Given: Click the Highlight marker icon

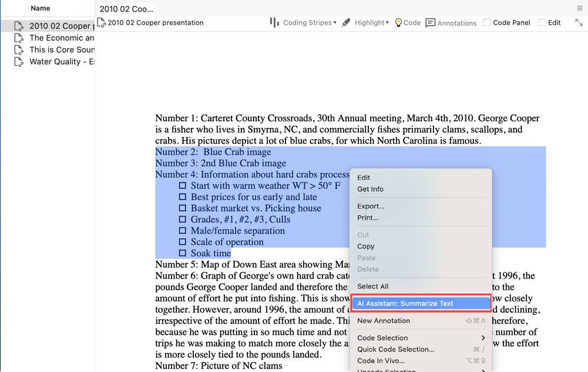Looking at the screenshot, I should click(346, 22).
